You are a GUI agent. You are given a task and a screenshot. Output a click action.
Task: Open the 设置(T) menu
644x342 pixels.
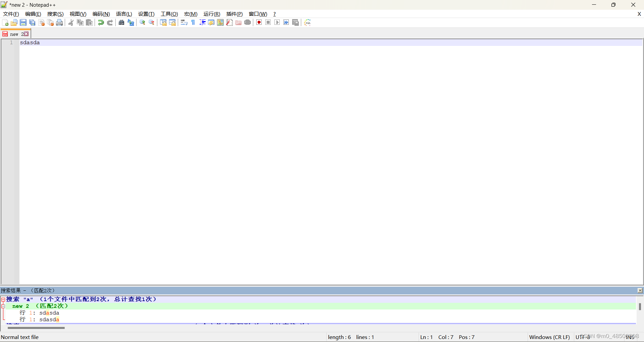point(146,14)
